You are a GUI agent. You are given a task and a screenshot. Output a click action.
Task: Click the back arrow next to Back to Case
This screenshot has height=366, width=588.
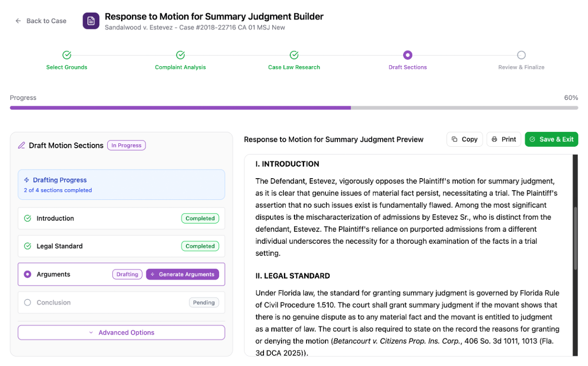(x=17, y=21)
